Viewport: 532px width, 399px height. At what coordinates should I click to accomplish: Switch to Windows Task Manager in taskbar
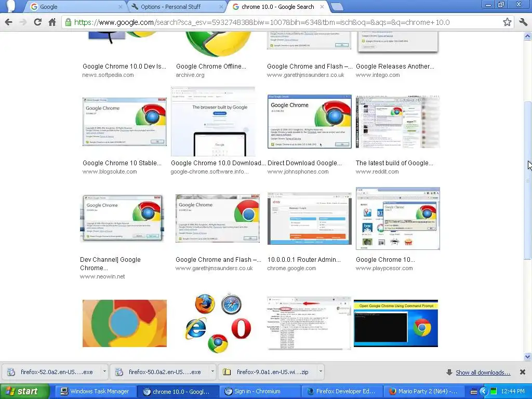pyautogui.click(x=96, y=392)
